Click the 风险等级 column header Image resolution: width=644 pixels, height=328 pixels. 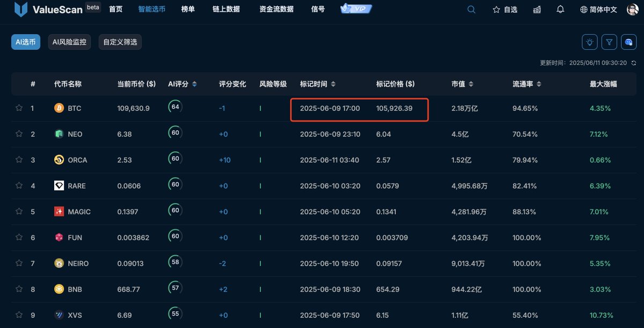pos(273,84)
